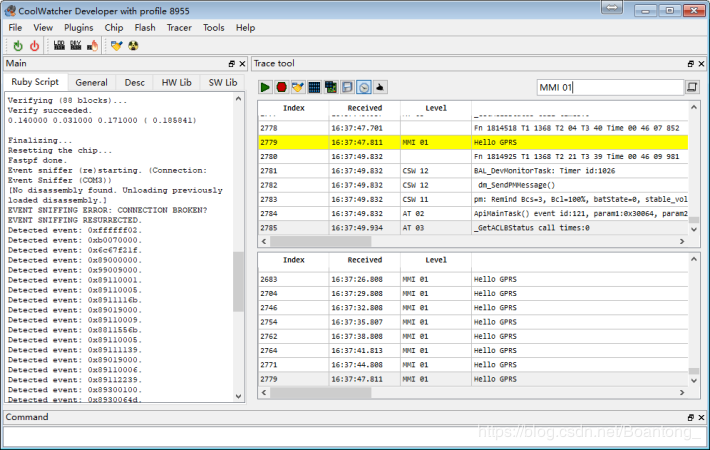Click the blue grid trace levels icon
Screen dimensions: 710x450
314,87
